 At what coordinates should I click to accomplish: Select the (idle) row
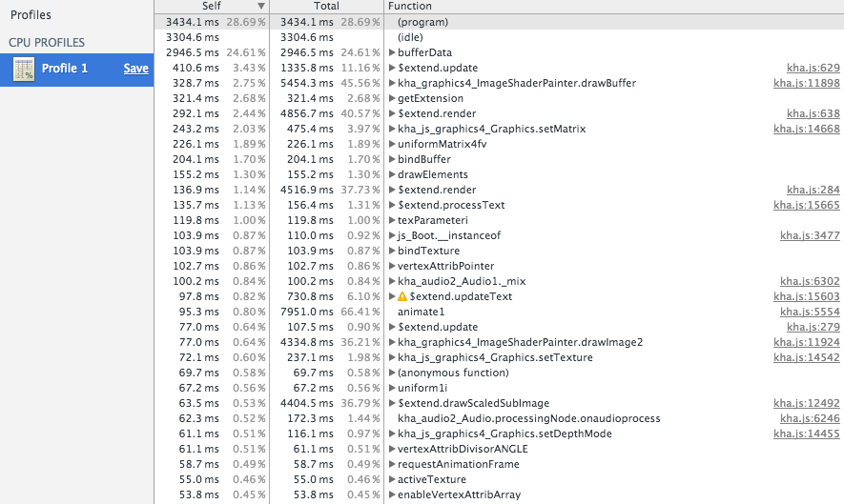click(x=499, y=37)
